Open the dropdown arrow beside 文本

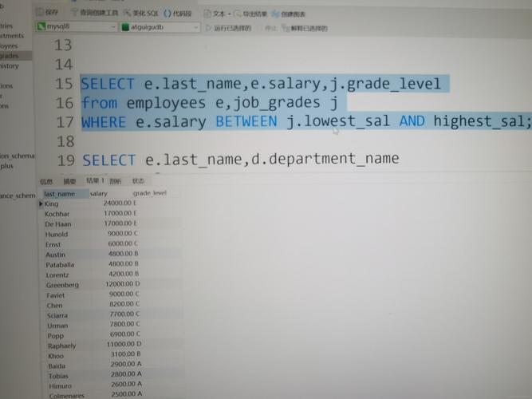click(x=230, y=14)
